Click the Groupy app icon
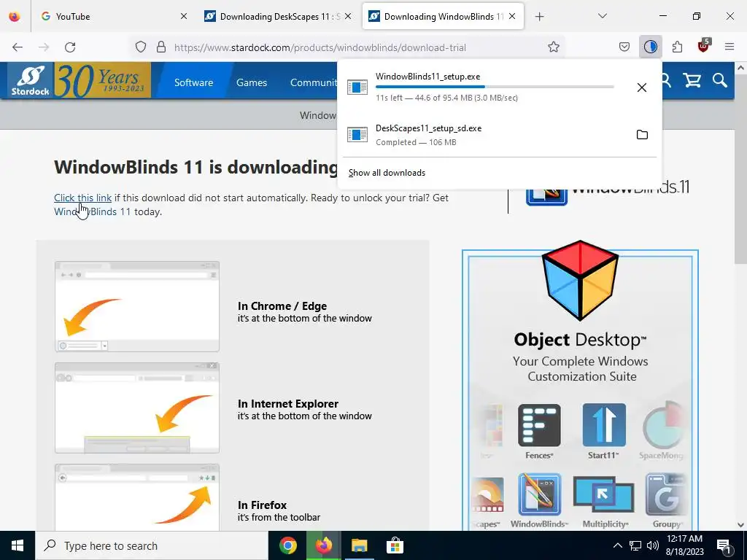747x560 pixels. 666,494
